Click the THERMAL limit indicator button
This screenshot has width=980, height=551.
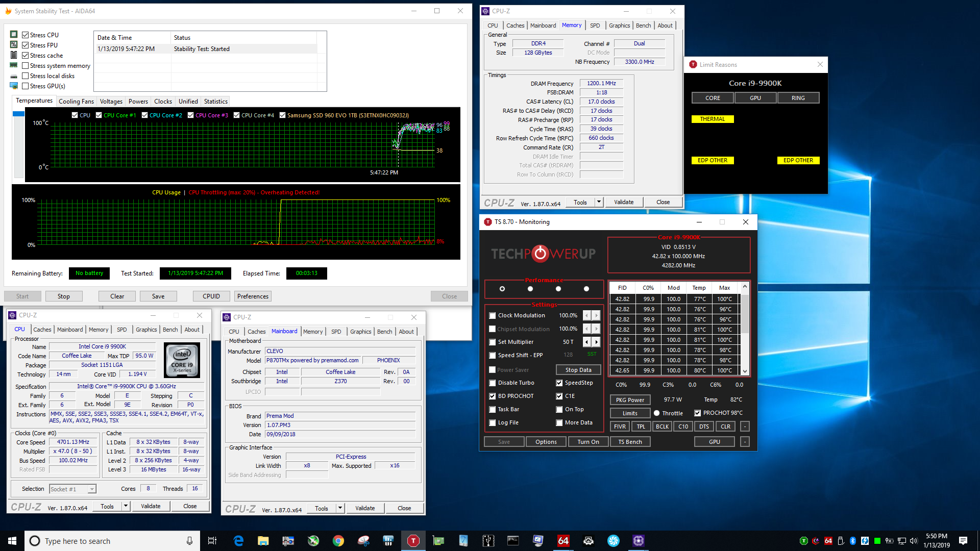713,118
